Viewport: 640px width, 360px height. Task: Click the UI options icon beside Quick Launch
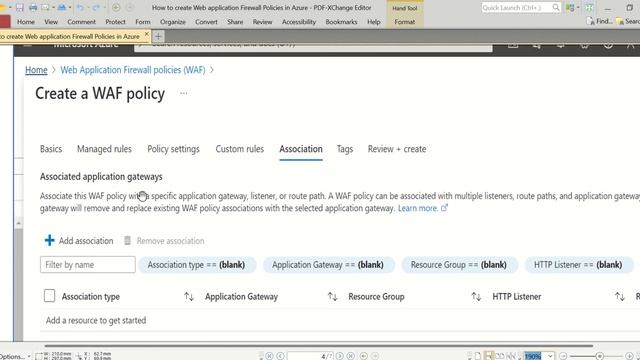[x=570, y=7]
